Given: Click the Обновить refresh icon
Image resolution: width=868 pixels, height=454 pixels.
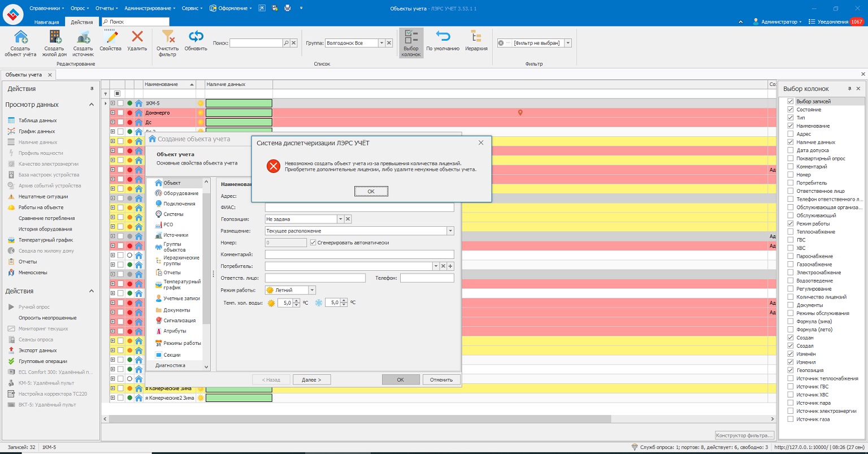Looking at the screenshot, I should point(196,37).
